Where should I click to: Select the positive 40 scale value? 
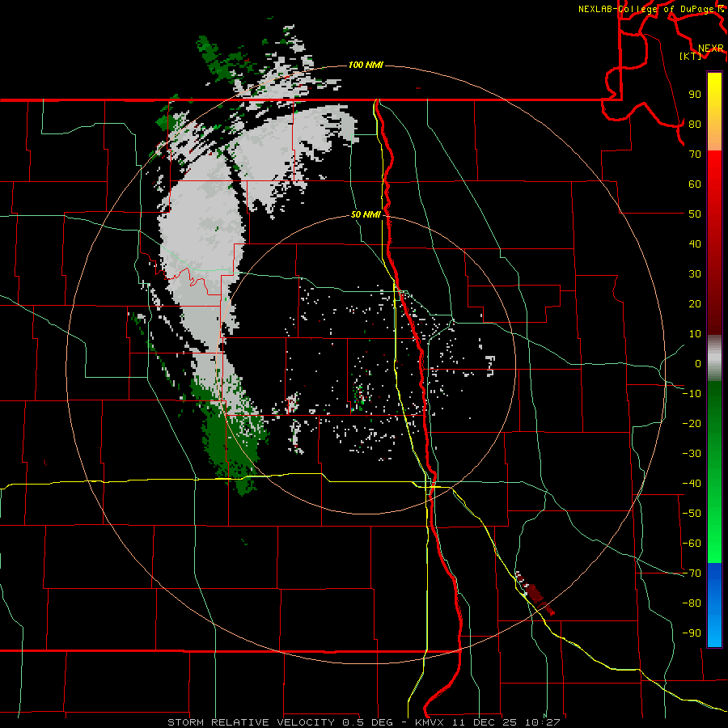(695, 243)
